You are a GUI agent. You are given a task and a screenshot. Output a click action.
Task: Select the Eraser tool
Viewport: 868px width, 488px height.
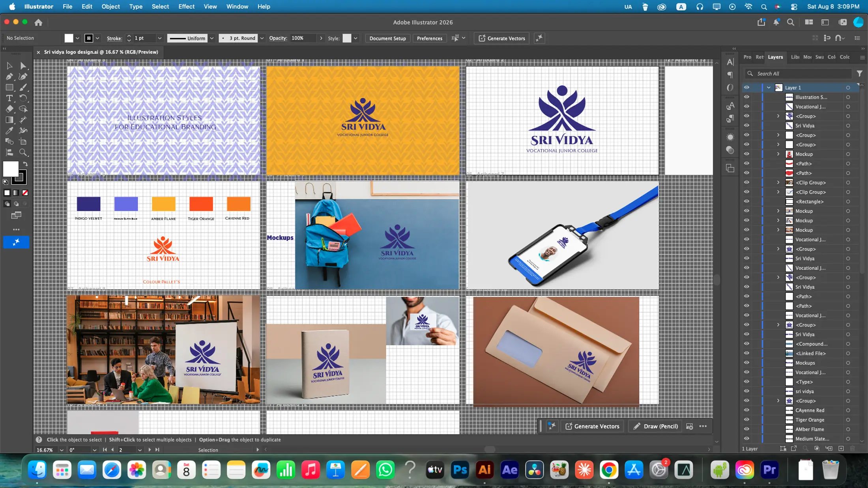[x=9, y=109]
